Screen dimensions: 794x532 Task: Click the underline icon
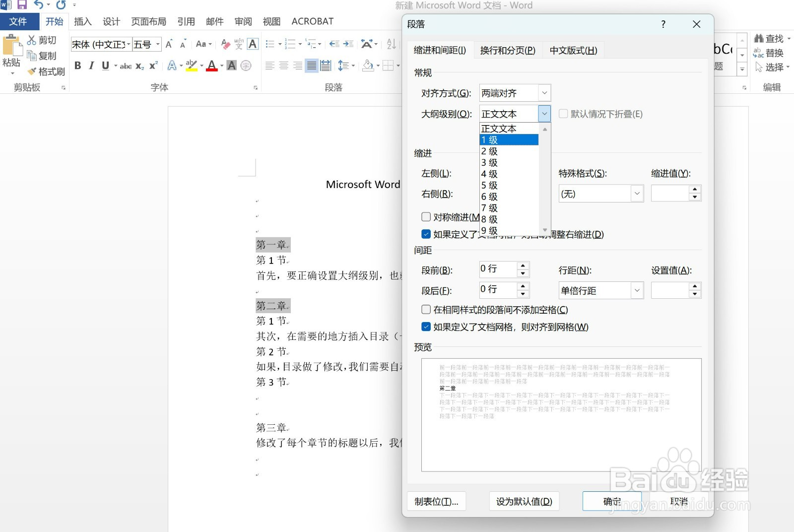[105, 65]
